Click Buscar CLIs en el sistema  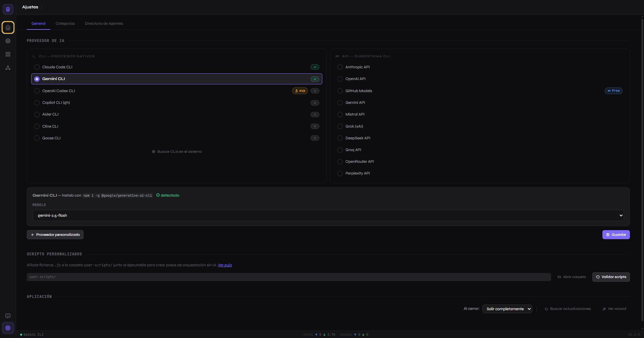tap(177, 152)
